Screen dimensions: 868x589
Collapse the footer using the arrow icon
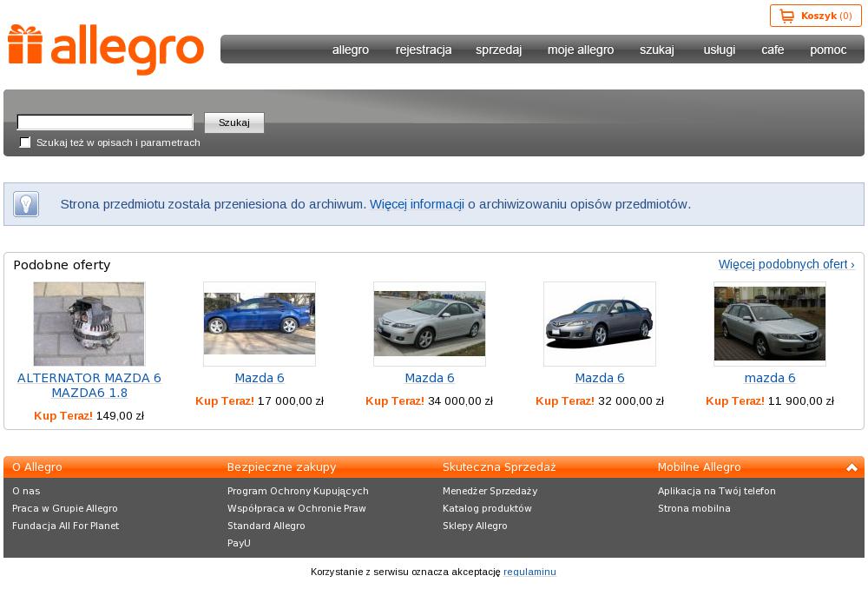point(852,467)
